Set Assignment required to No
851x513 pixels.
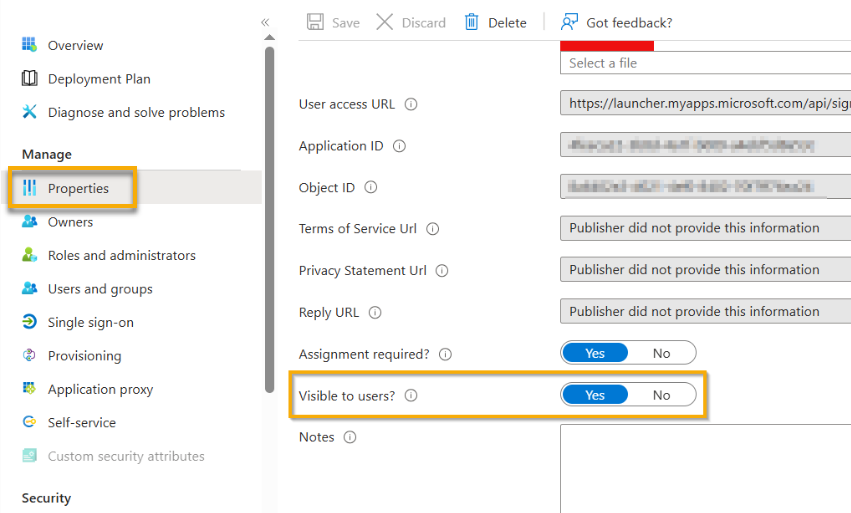click(661, 353)
